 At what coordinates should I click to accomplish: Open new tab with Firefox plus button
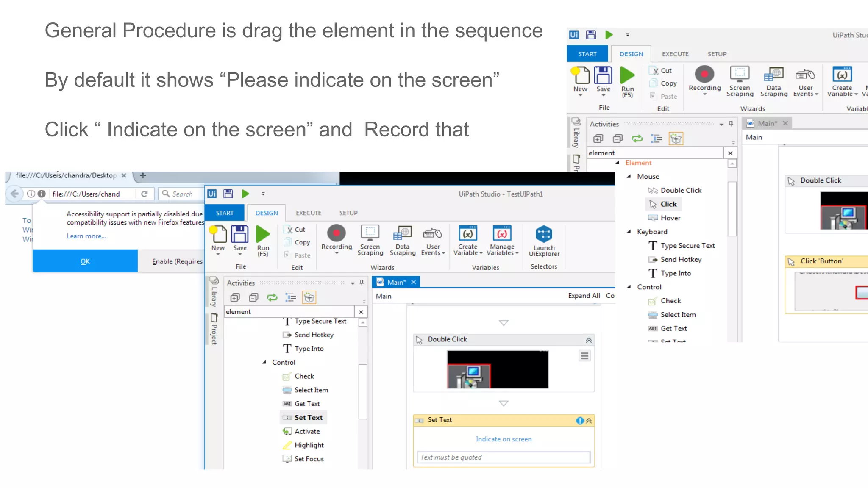(x=143, y=175)
